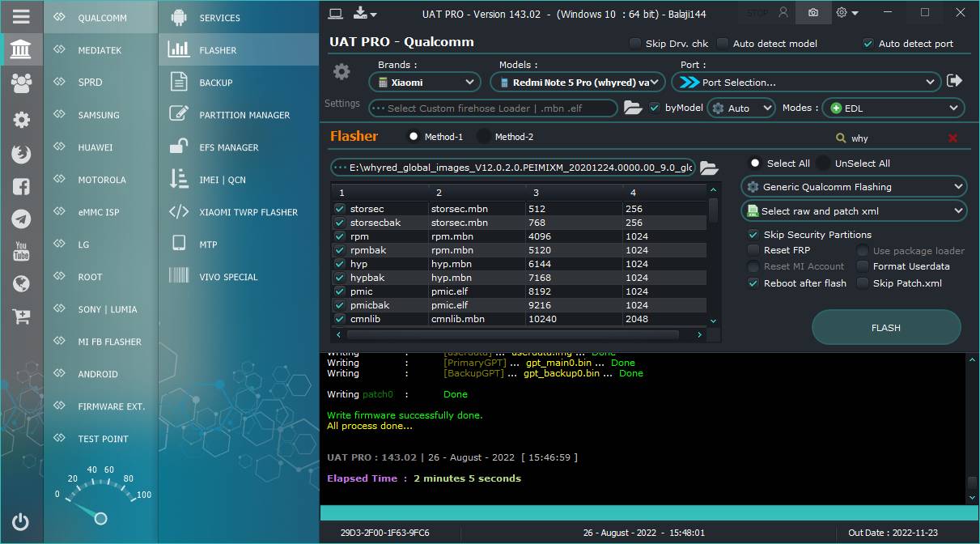Open the shopping cart sidebar icon

21,317
